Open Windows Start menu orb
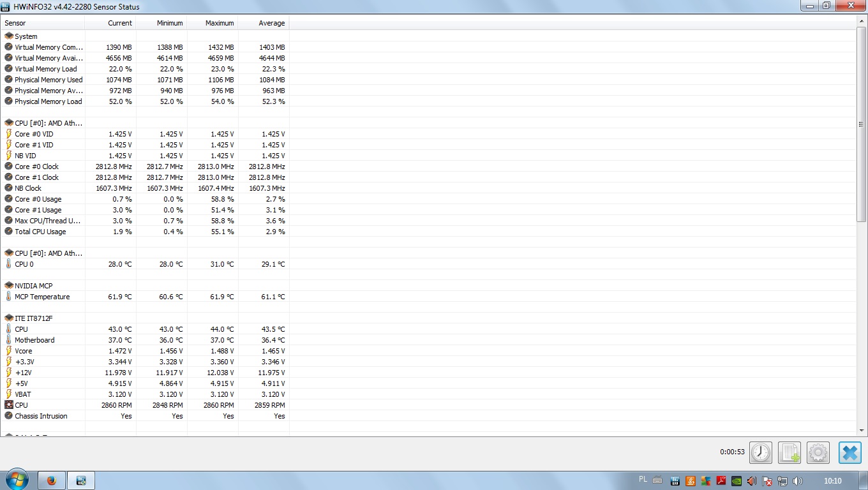Image resolution: width=868 pixels, height=490 pixels. pyautogui.click(x=17, y=480)
